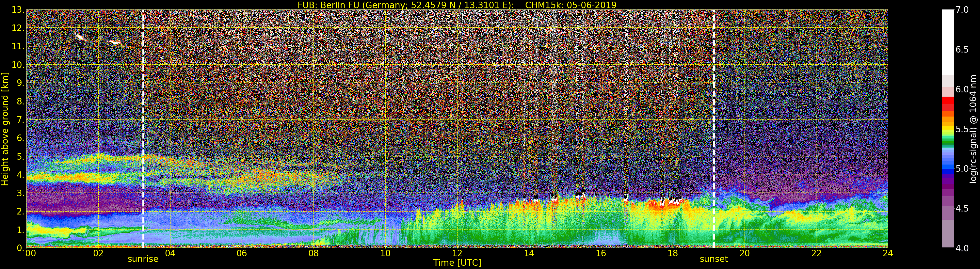Viewport: 980px width, 269px height.
Task: Click the white dashed sunrise marker line
Action: pyautogui.click(x=143, y=129)
